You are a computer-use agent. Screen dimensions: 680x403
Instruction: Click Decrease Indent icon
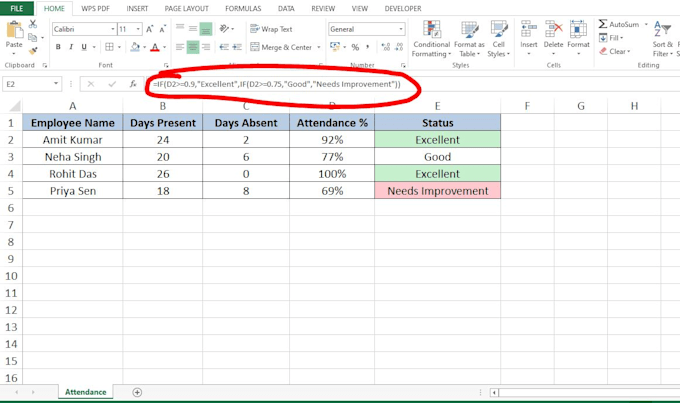[x=224, y=47]
